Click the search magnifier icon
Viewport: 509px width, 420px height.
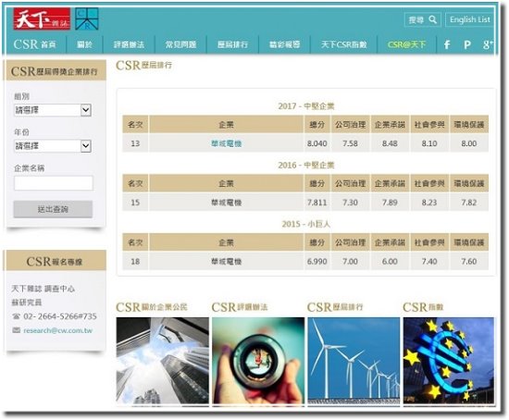(x=433, y=19)
